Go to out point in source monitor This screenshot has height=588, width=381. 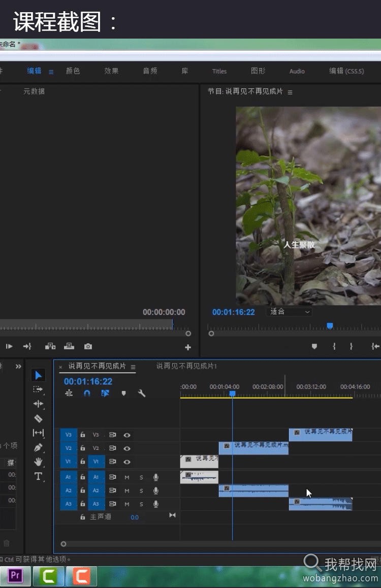[x=27, y=346]
